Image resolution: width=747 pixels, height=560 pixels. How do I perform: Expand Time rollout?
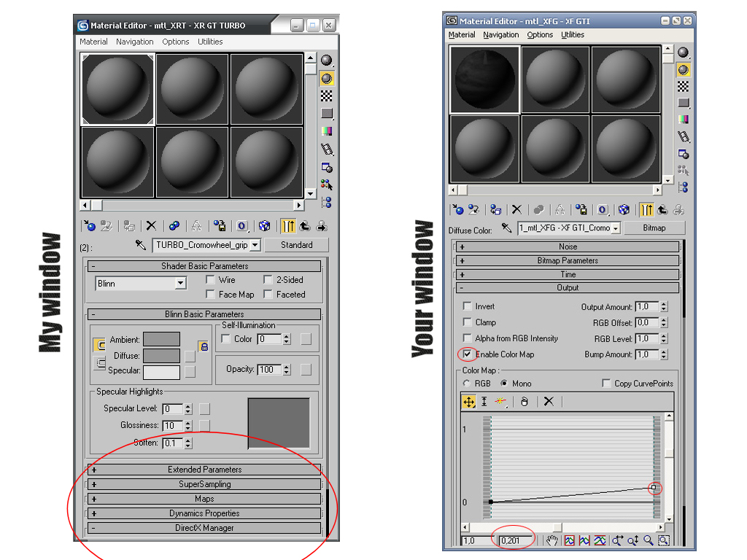coord(568,274)
